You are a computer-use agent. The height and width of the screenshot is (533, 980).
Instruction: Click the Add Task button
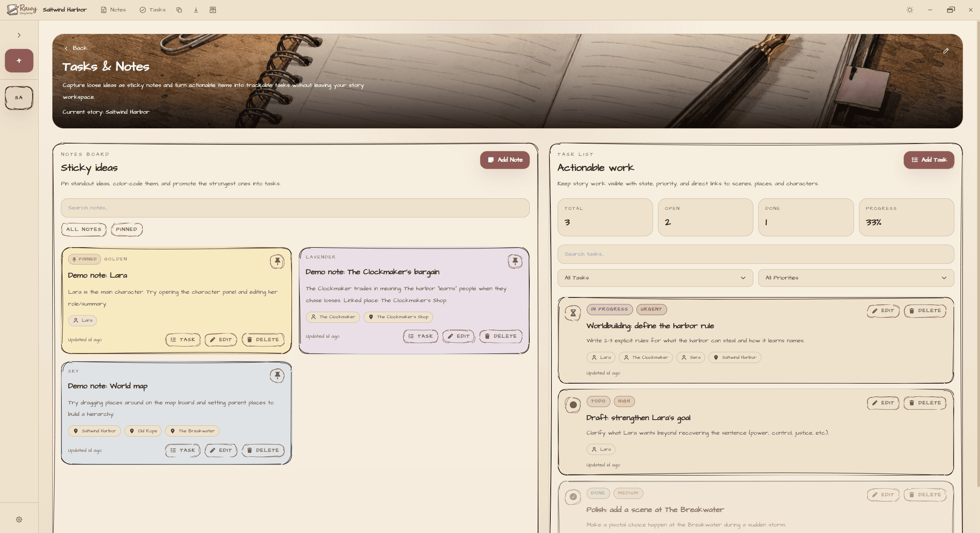pos(929,160)
